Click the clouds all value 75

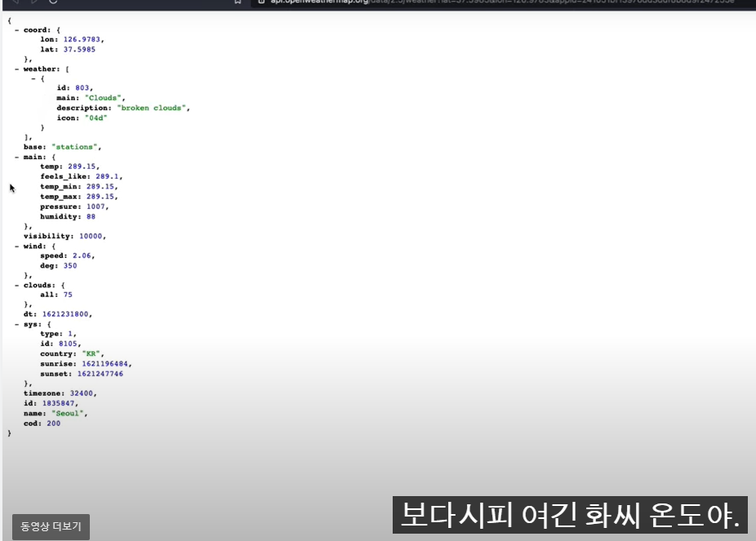click(x=68, y=295)
